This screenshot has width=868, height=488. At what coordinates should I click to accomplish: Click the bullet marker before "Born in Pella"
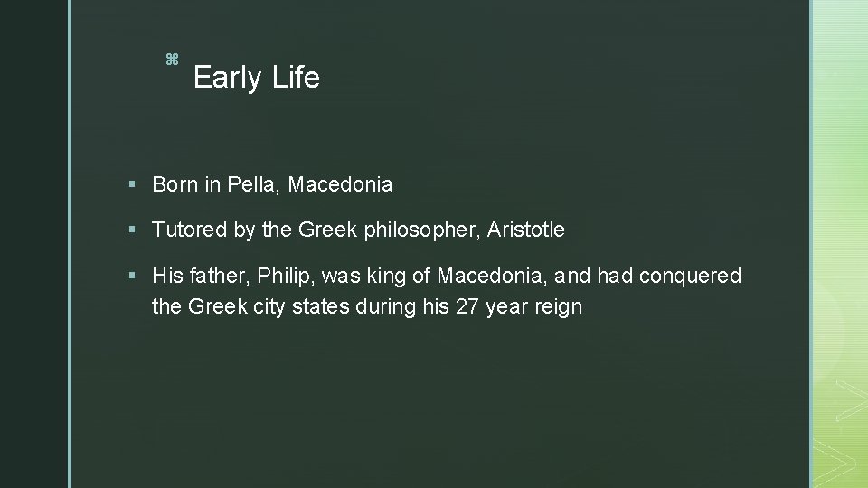pyautogui.click(x=133, y=185)
